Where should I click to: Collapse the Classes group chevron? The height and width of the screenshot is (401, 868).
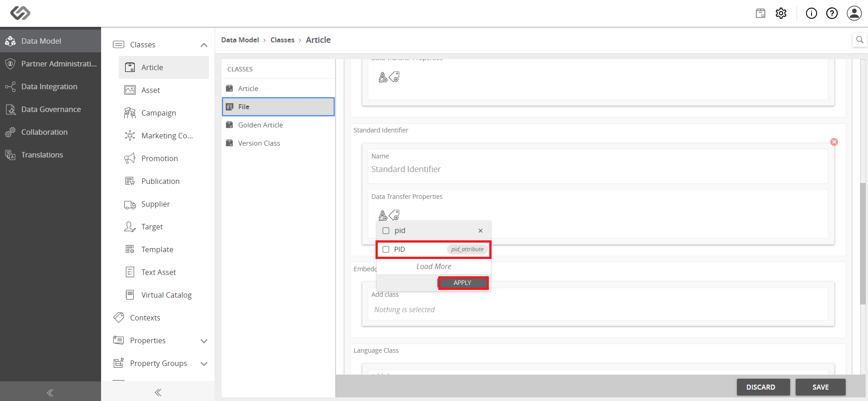[204, 45]
